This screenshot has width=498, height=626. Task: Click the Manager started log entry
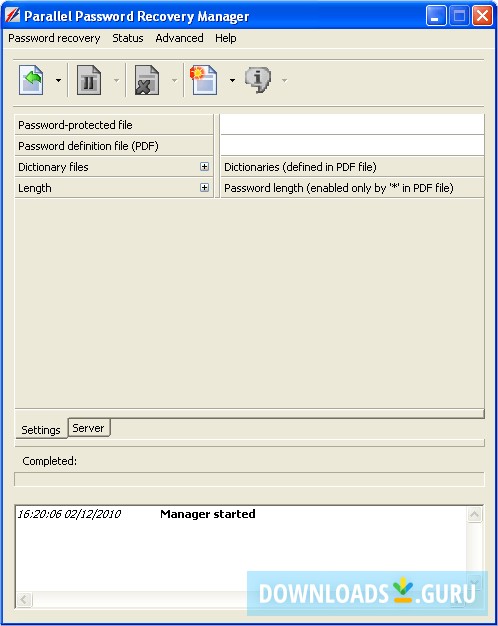(208, 514)
